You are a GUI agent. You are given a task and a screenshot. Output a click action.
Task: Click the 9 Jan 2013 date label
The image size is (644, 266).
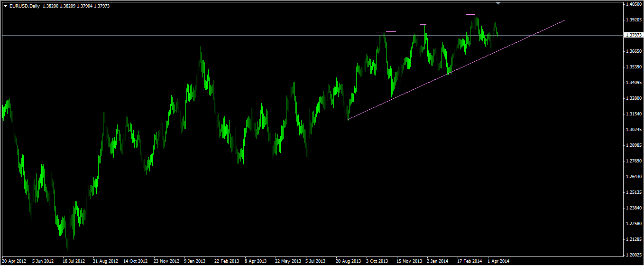(x=195, y=261)
